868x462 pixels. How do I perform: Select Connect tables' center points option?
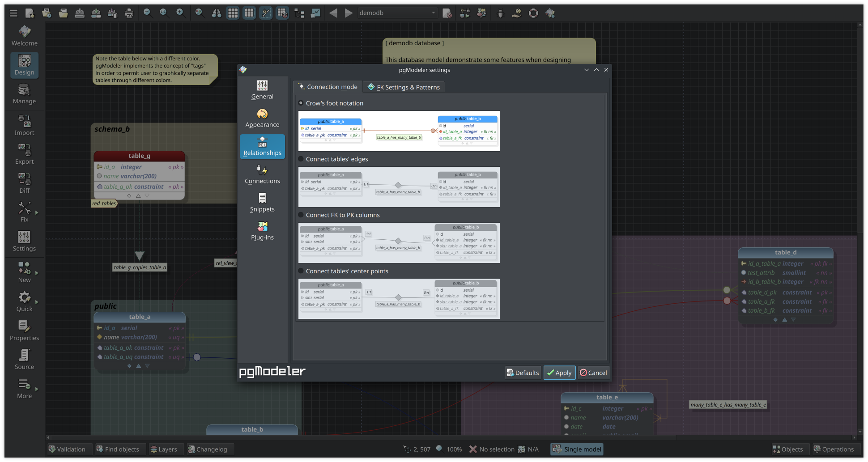(x=343, y=271)
